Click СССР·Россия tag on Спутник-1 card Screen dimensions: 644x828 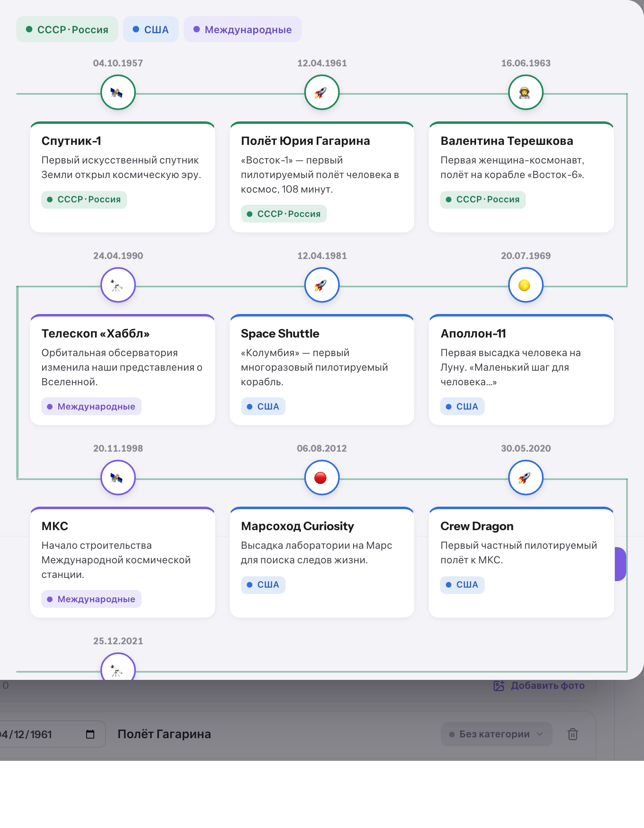[x=84, y=200]
